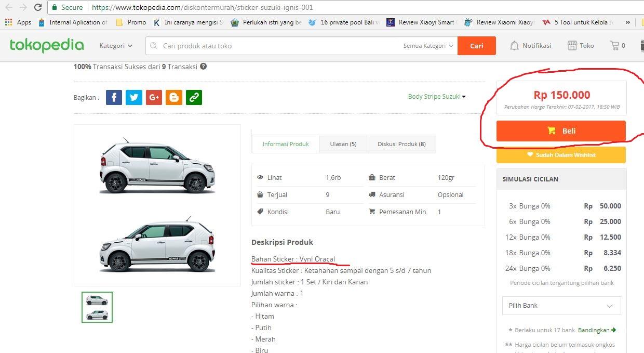Viewport: 644px width, 353px height.
Task: Select the small product thumbnail
Action: point(97,307)
